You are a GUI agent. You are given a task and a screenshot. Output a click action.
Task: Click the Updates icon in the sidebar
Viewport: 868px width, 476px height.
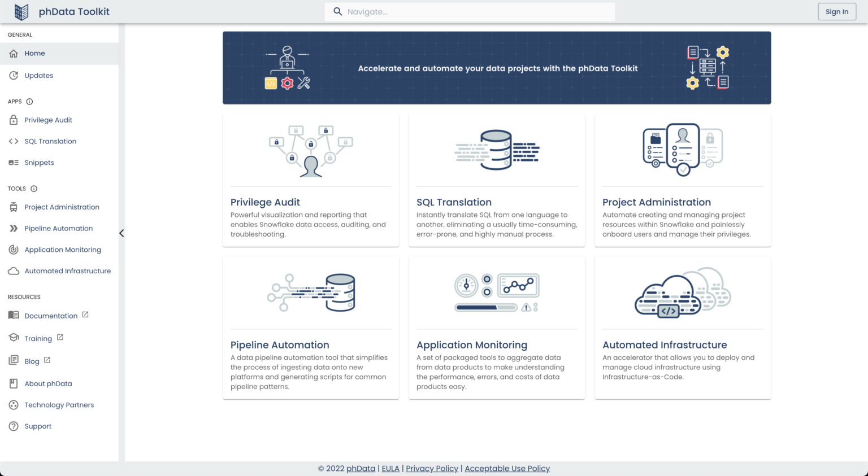coord(14,75)
